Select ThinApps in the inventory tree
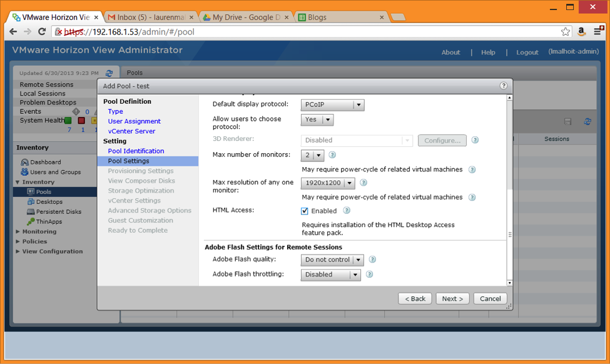The width and height of the screenshot is (610, 364). point(49,221)
